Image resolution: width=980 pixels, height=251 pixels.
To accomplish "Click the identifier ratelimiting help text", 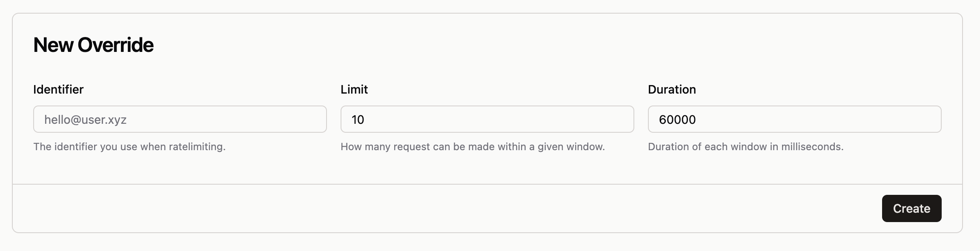I will point(129,147).
